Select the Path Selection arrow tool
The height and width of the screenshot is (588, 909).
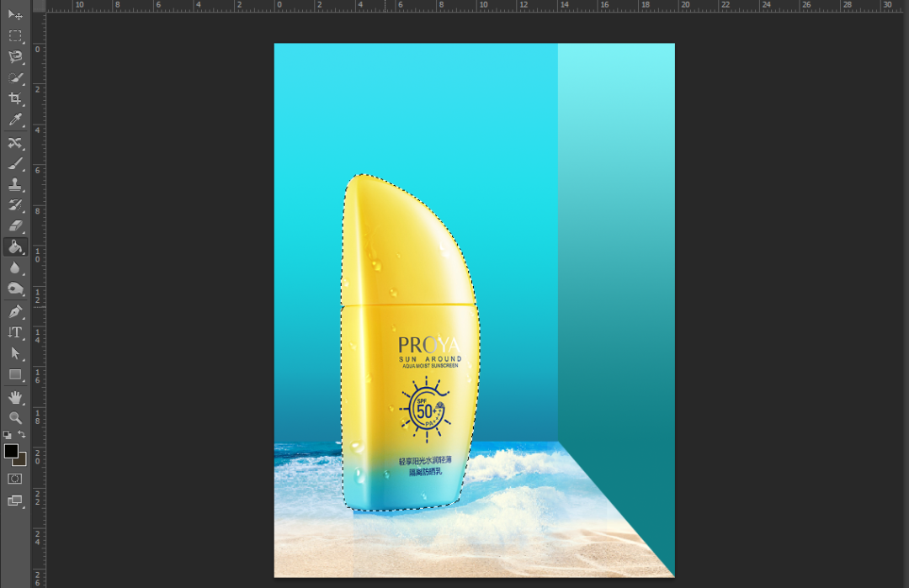click(x=15, y=353)
